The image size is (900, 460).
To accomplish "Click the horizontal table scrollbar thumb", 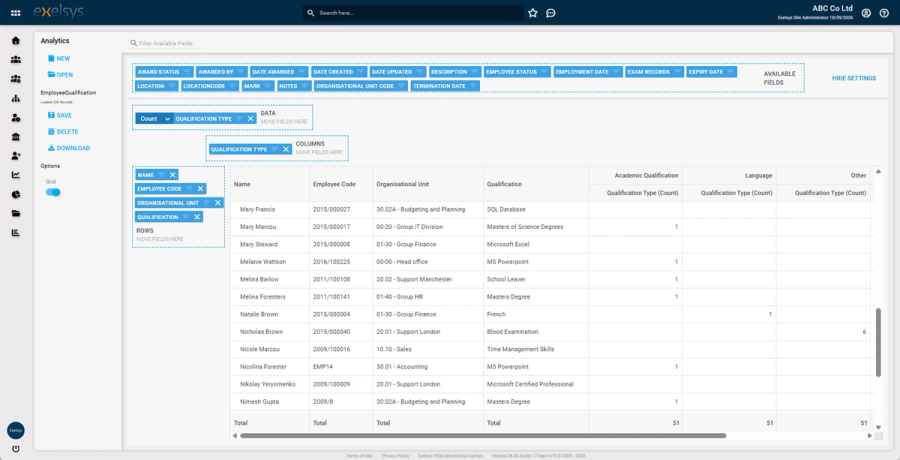I will pyautogui.click(x=483, y=436).
